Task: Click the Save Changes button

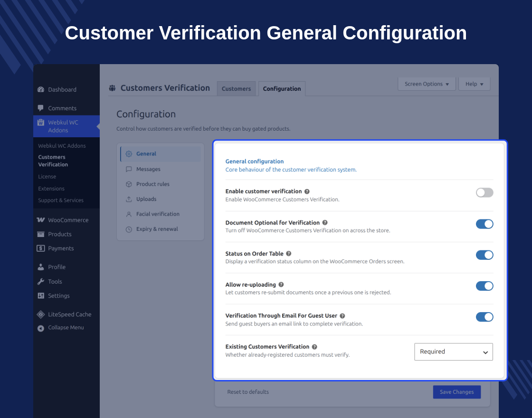Action: tap(456, 392)
